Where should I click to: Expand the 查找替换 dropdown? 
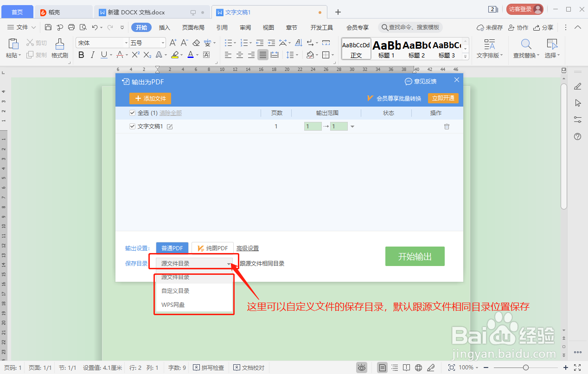[x=525, y=55]
